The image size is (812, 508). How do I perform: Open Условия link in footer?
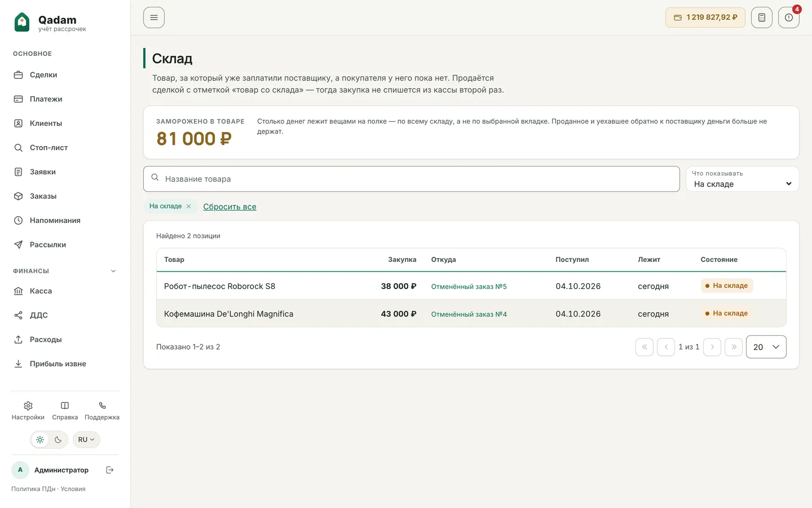tap(73, 489)
